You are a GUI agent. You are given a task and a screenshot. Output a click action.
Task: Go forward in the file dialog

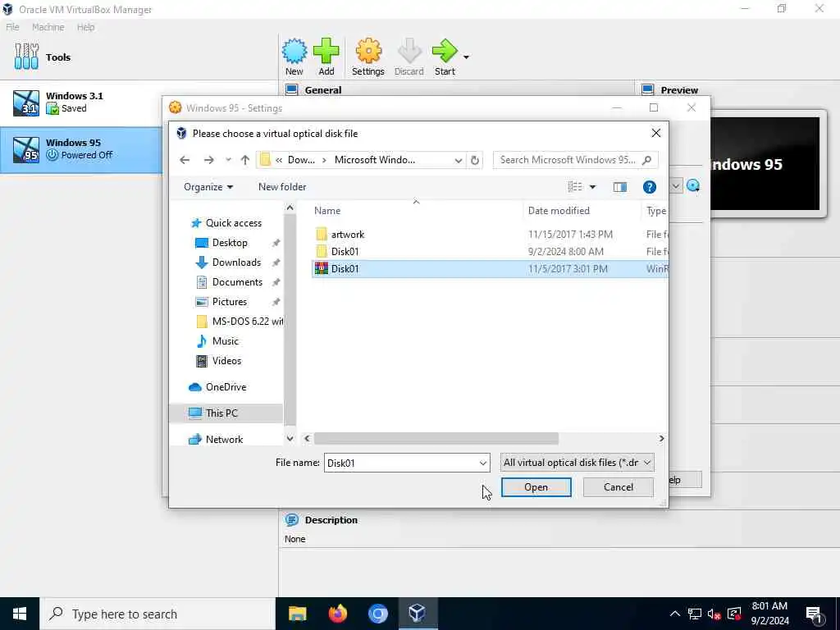(209, 160)
